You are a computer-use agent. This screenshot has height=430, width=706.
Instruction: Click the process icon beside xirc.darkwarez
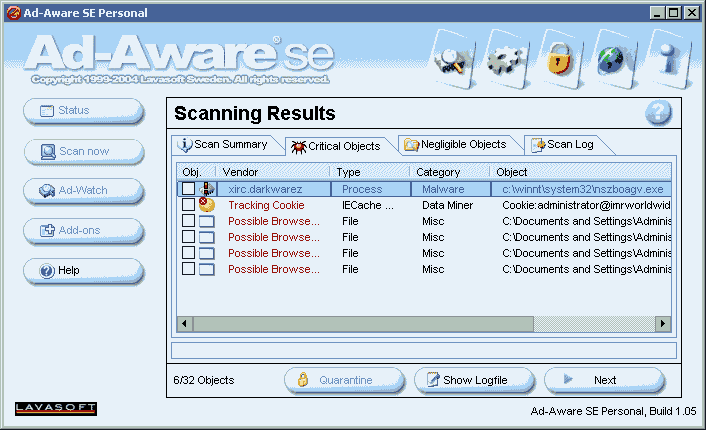click(207, 189)
